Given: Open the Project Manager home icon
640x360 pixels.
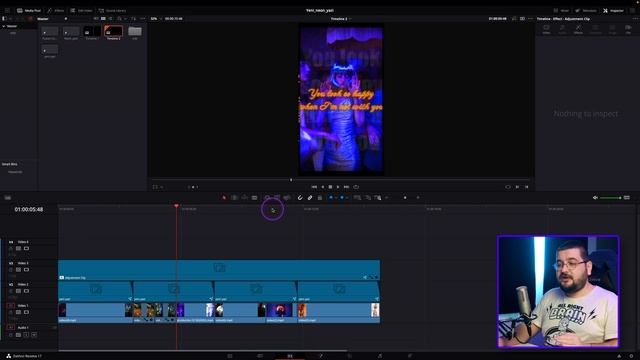Looking at the screenshot, I should pyautogui.click(x=619, y=356).
